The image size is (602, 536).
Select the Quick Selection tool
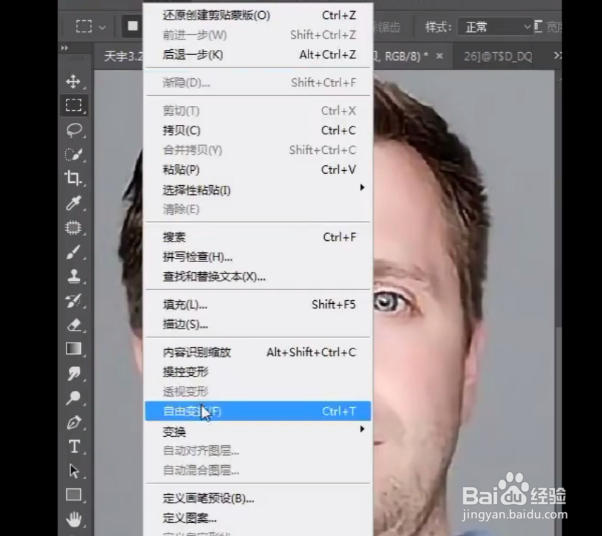[x=73, y=154]
